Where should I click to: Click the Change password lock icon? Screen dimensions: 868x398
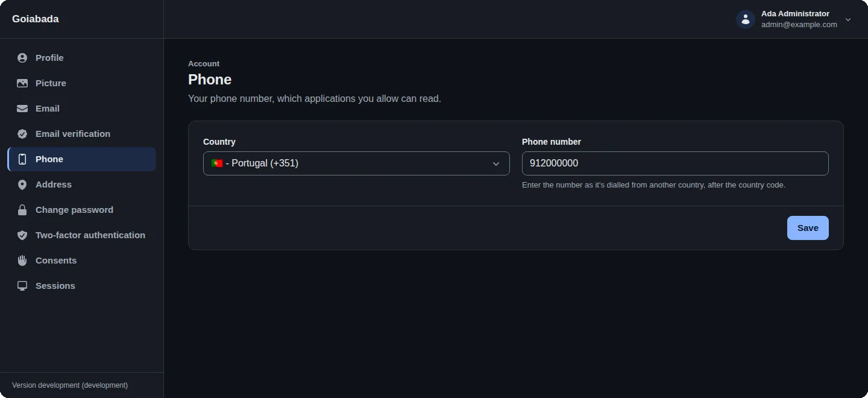[x=22, y=210]
